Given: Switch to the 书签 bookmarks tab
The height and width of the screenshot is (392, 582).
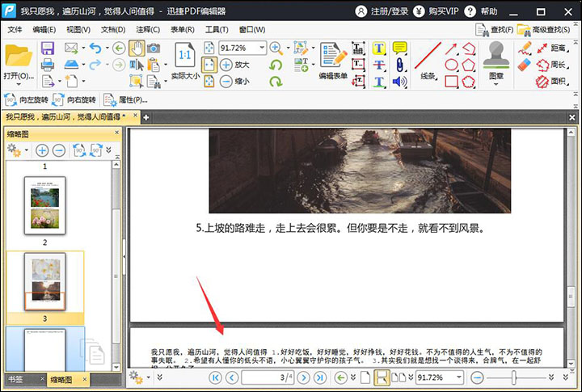Looking at the screenshot, I should pyautogui.click(x=16, y=379).
